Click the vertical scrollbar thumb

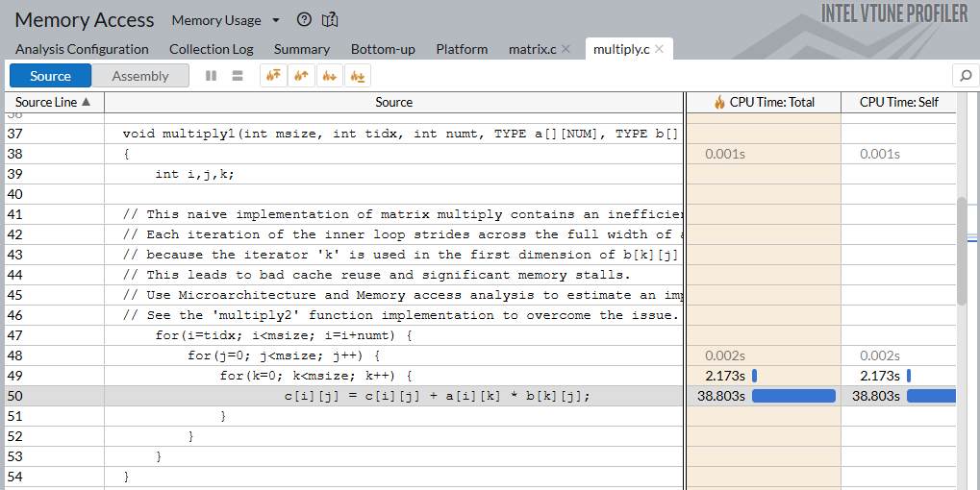(962, 251)
